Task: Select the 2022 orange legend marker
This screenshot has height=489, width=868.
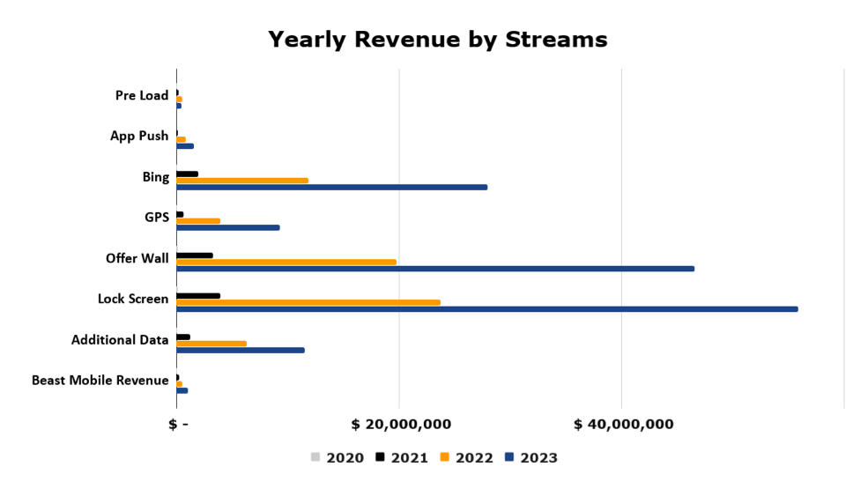Action: point(445,457)
